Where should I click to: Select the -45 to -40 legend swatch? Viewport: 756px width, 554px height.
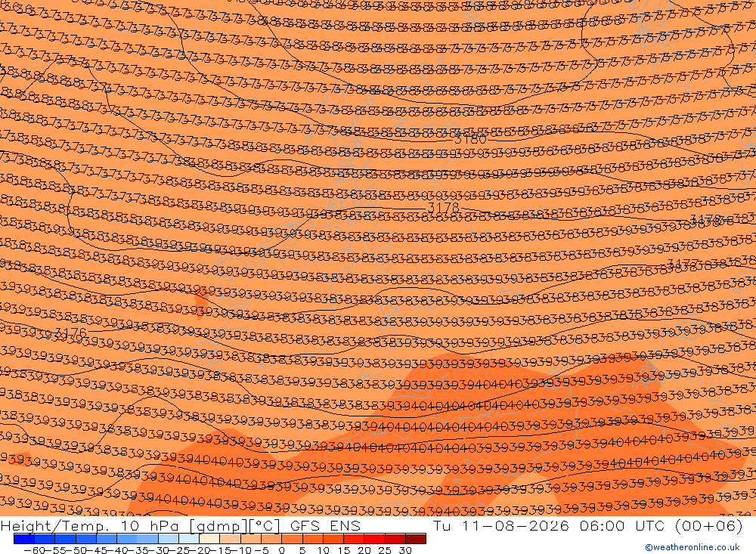[x=106, y=539]
